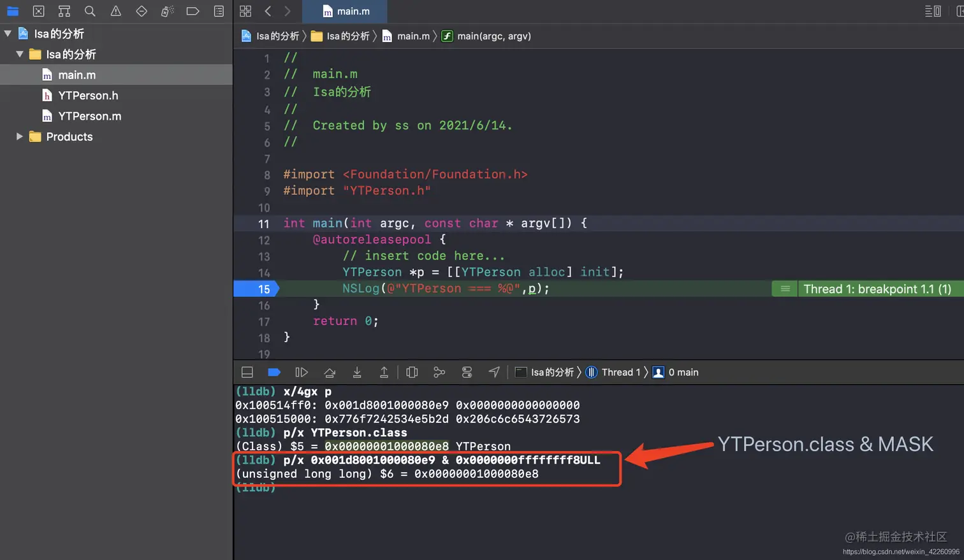The image size is (964, 560).
Task: Collapse the Isa的分析 project root
Action: pyautogui.click(x=8, y=34)
